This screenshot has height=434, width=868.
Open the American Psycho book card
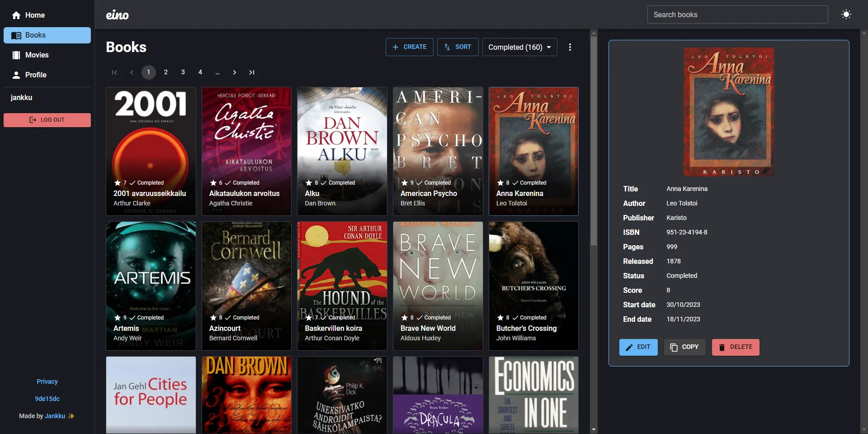click(x=438, y=151)
